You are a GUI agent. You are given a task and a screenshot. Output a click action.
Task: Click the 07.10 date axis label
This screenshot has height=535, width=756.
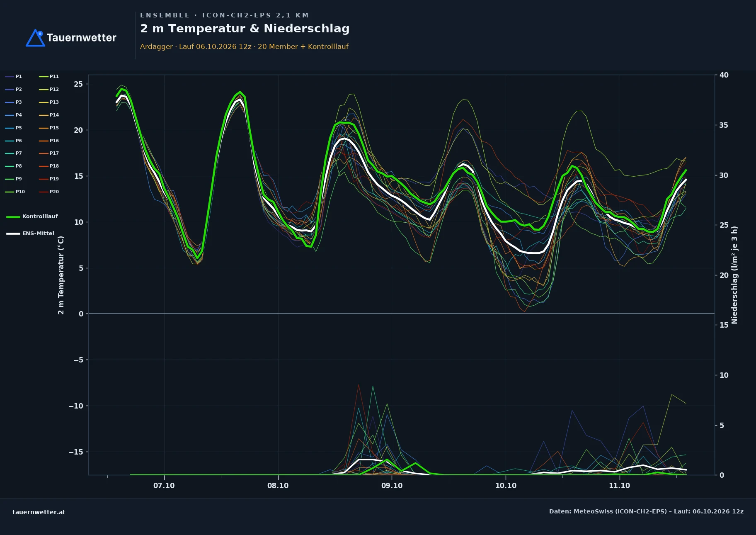pyautogui.click(x=164, y=486)
